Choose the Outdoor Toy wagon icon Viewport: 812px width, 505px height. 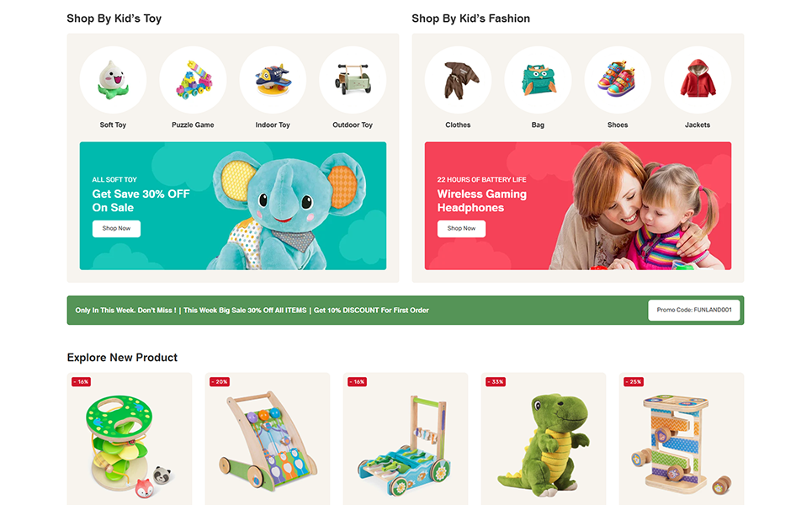(353, 80)
